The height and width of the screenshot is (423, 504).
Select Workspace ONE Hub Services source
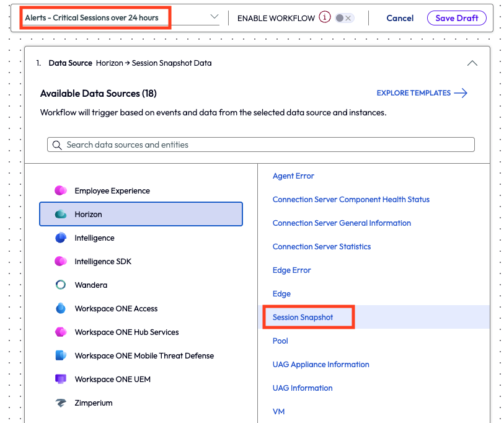coord(126,332)
